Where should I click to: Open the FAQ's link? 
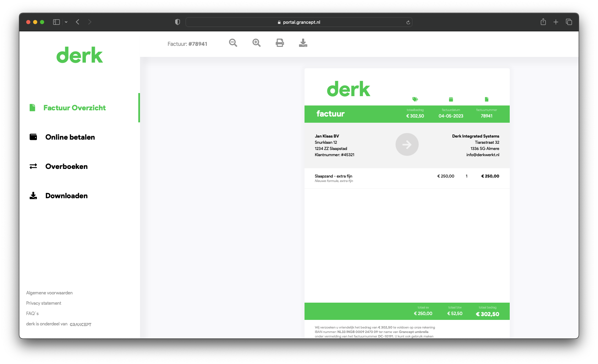[x=32, y=313]
